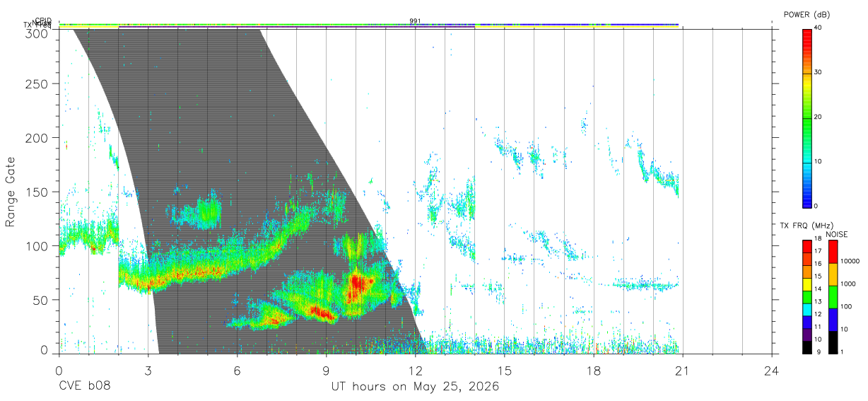
Task: Select the blue swatch on the NOISE scale
Action: 833,320
